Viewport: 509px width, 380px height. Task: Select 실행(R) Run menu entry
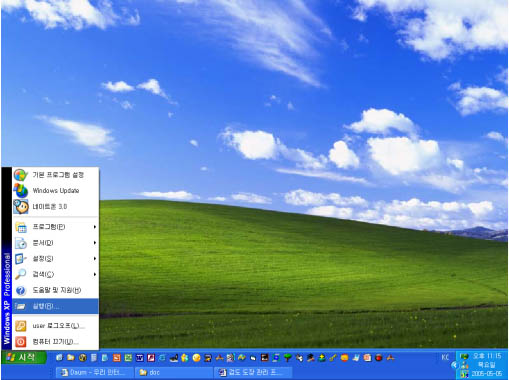click(x=55, y=306)
